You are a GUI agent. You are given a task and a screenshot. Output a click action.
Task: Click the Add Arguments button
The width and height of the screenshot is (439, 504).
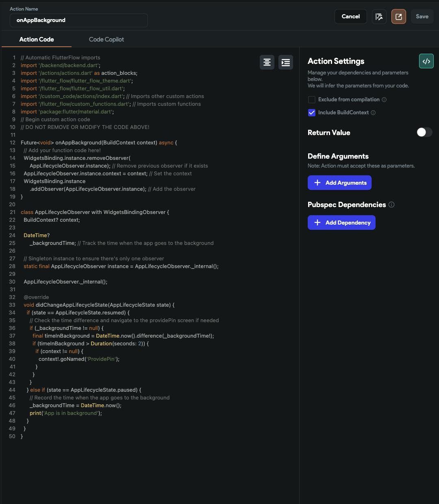pos(339,183)
